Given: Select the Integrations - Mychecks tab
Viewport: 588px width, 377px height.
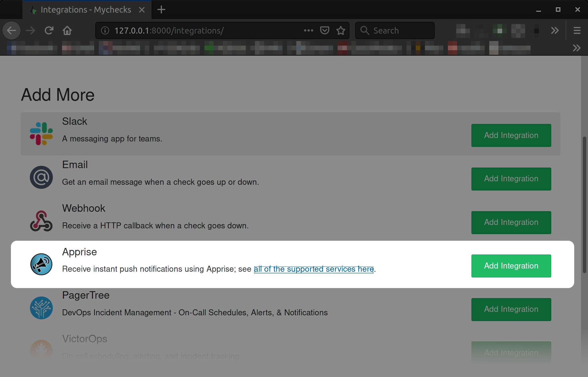Looking at the screenshot, I should [86, 10].
